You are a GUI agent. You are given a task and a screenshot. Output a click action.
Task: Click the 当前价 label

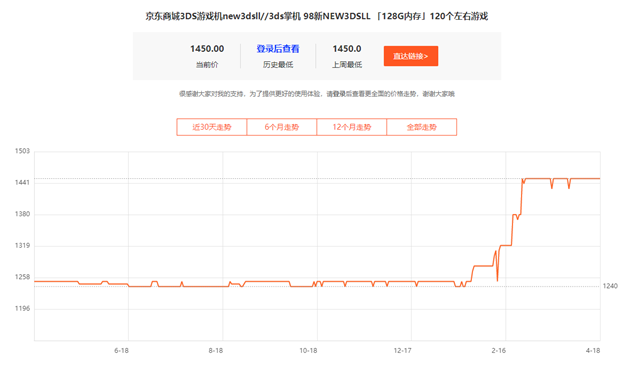207,65
